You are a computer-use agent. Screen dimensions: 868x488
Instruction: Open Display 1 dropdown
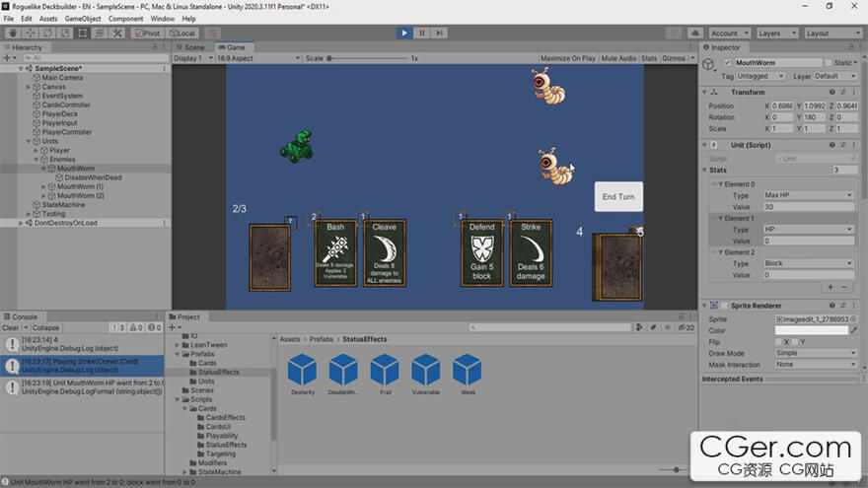pos(193,58)
